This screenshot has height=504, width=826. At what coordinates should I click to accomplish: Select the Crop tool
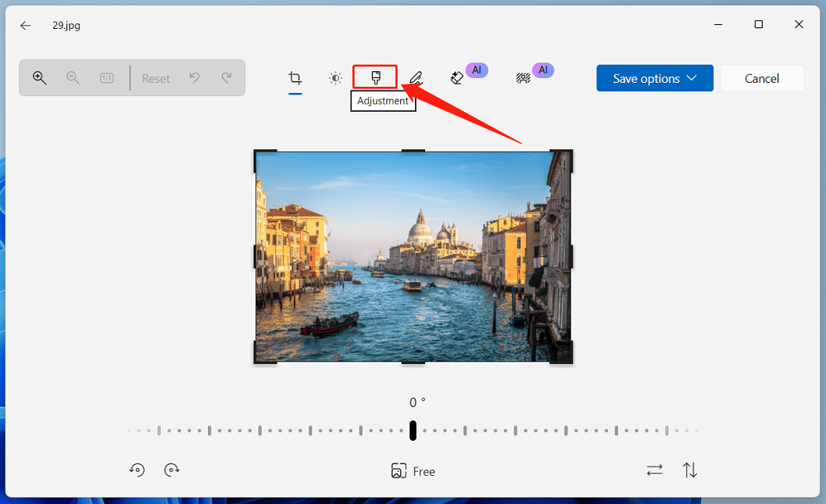(x=295, y=78)
